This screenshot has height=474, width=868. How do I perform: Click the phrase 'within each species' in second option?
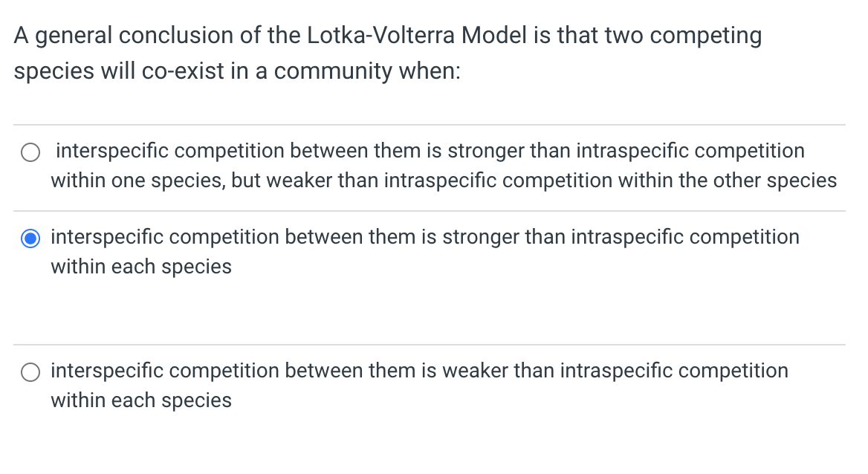pyautogui.click(x=141, y=266)
